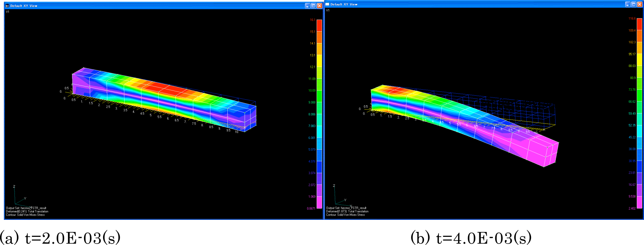The image size is (644, 245).
Task: Select the 73.76 legend value
Action: pos(632,90)
